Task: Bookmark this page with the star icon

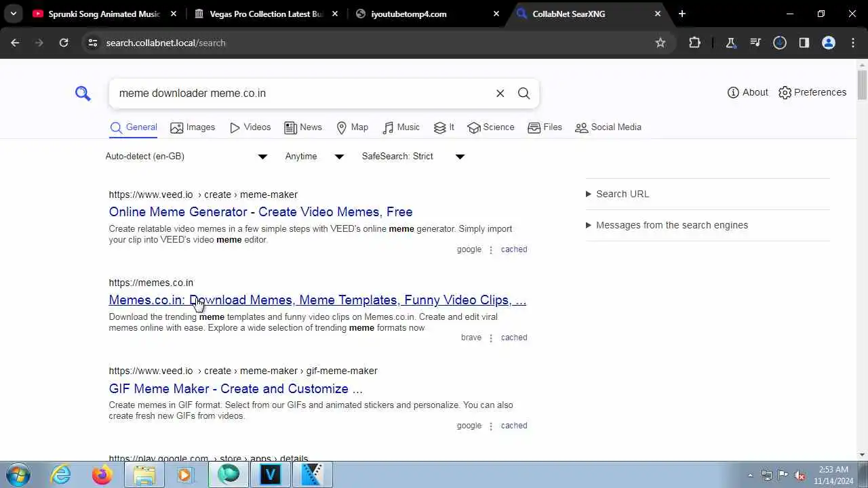Action: coord(660,43)
